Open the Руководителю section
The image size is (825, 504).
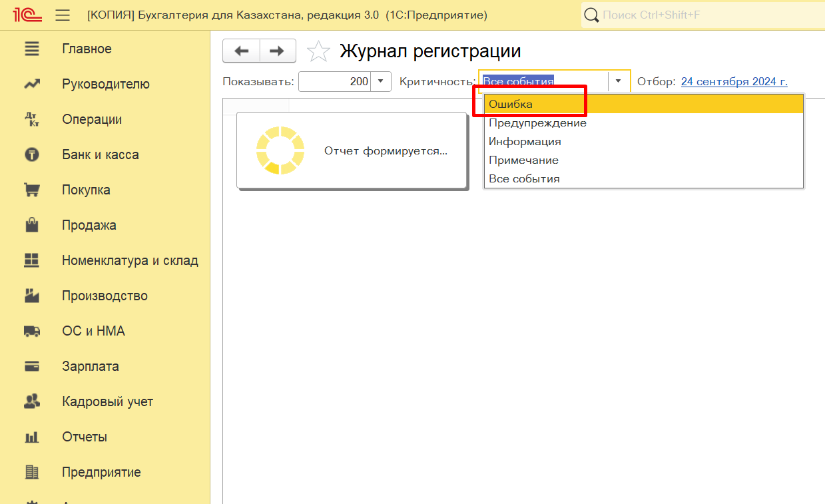pos(106,84)
